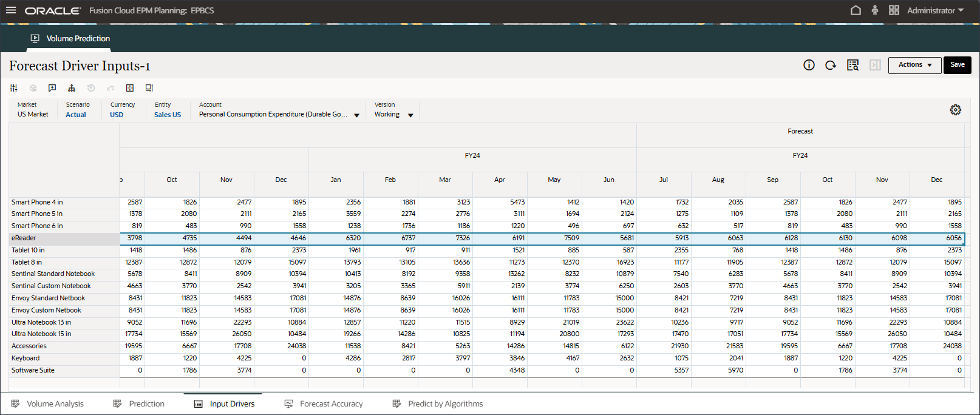
Task: Switch to the Volume Analysis tab
Action: [x=55, y=404]
